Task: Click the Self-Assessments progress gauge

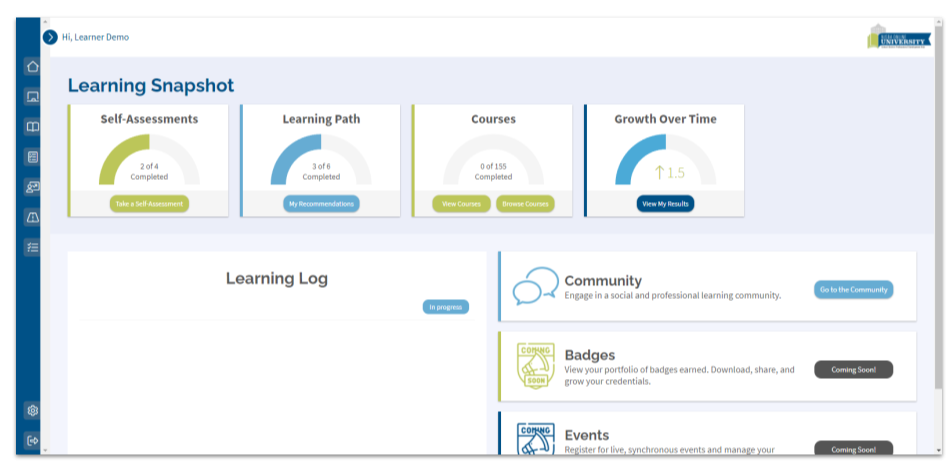Action: pyautogui.click(x=149, y=159)
